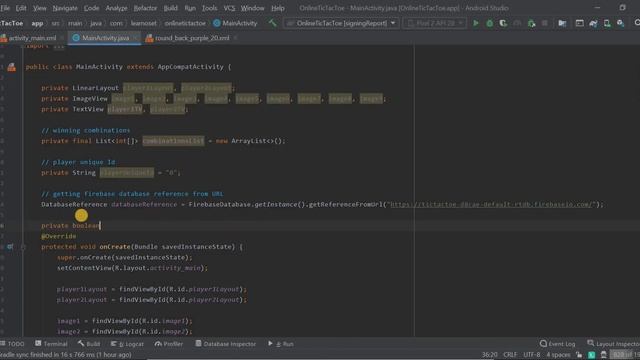
Task: Close the round_back_purple_20.xml tab
Action: click(236, 38)
